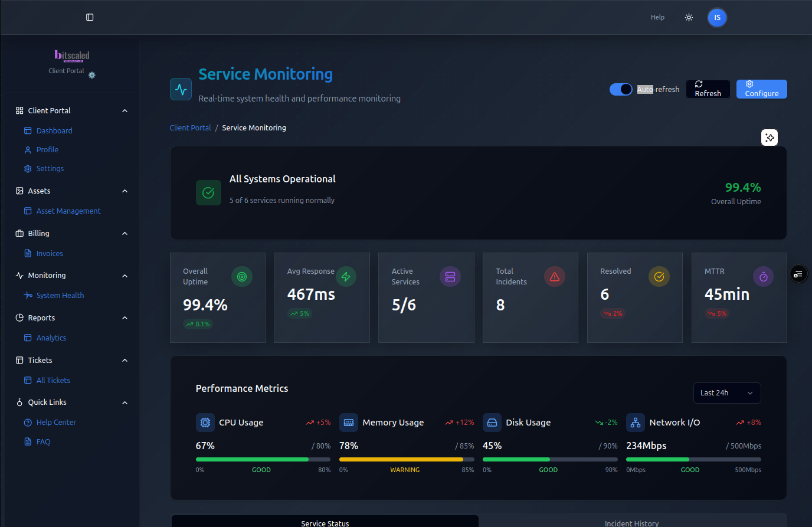Click the sparkle AI assistant icon

[770, 138]
